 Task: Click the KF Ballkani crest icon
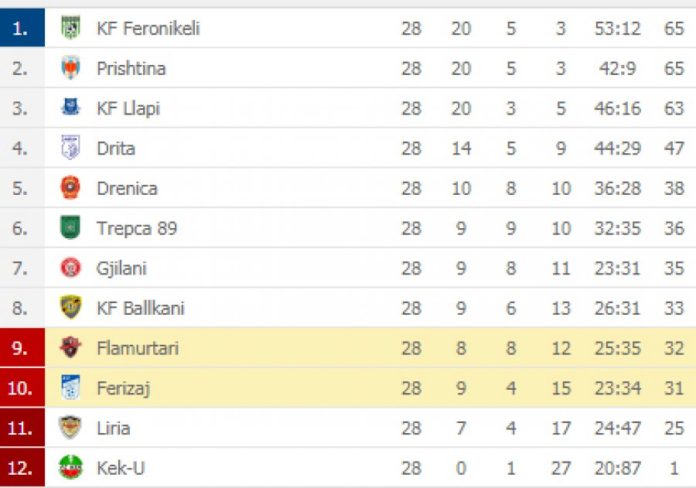[71, 307]
